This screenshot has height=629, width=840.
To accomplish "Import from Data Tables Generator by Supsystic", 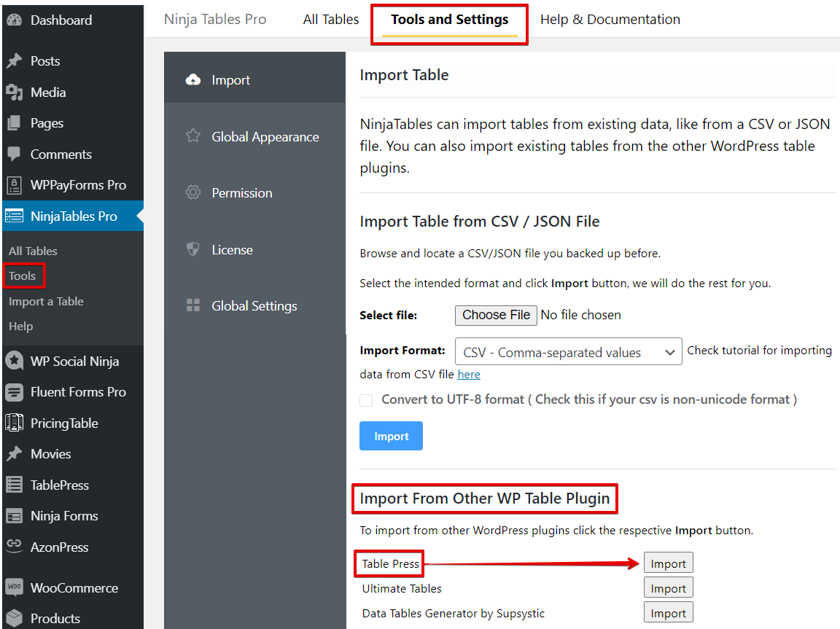I will coord(668,612).
